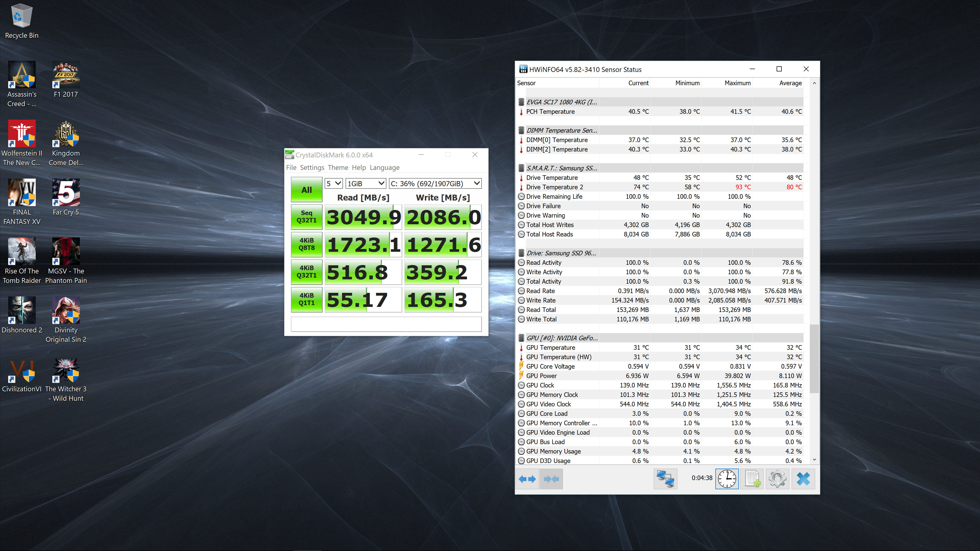Run the Seq Q32T1 benchmark

pos(307,217)
